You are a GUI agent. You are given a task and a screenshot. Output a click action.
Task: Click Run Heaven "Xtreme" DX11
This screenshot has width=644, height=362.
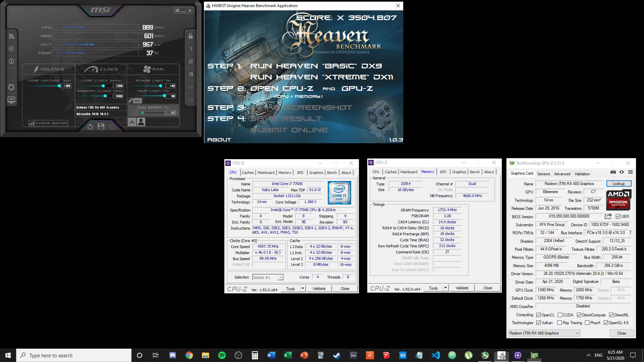click(322, 77)
